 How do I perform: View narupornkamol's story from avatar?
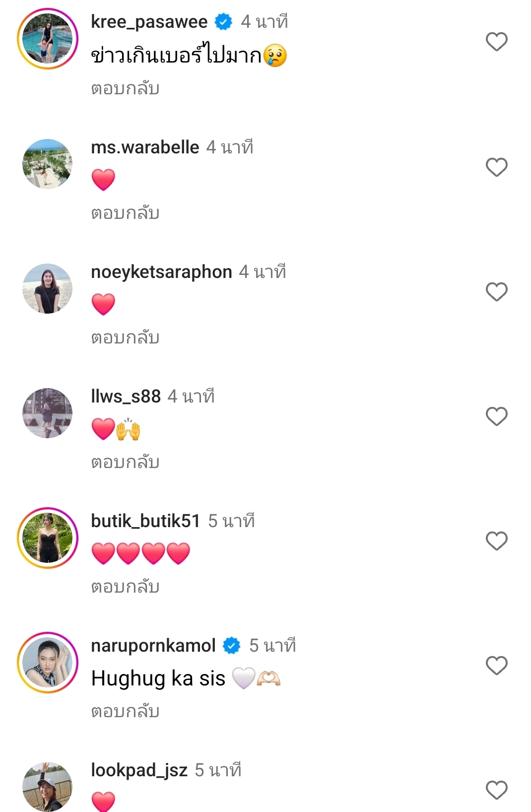coord(48,663)
